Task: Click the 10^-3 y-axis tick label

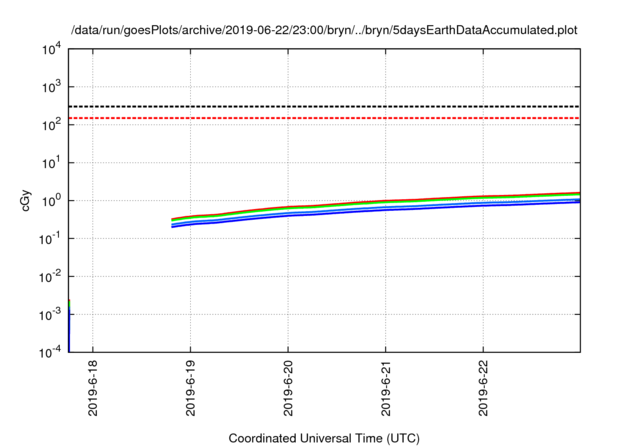Action: [x=50, y=314]
